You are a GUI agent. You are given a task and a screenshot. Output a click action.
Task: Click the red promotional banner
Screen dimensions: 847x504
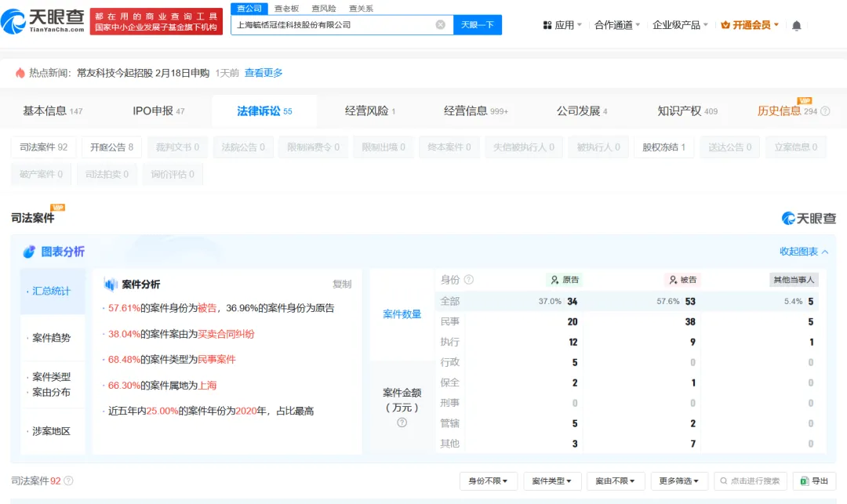coord(156,22)
